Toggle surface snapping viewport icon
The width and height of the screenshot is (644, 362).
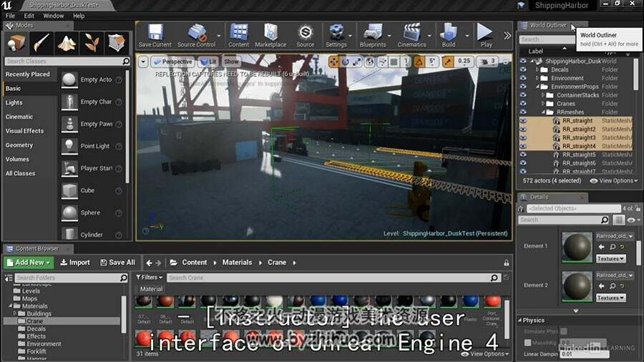(x=382, y=62)
